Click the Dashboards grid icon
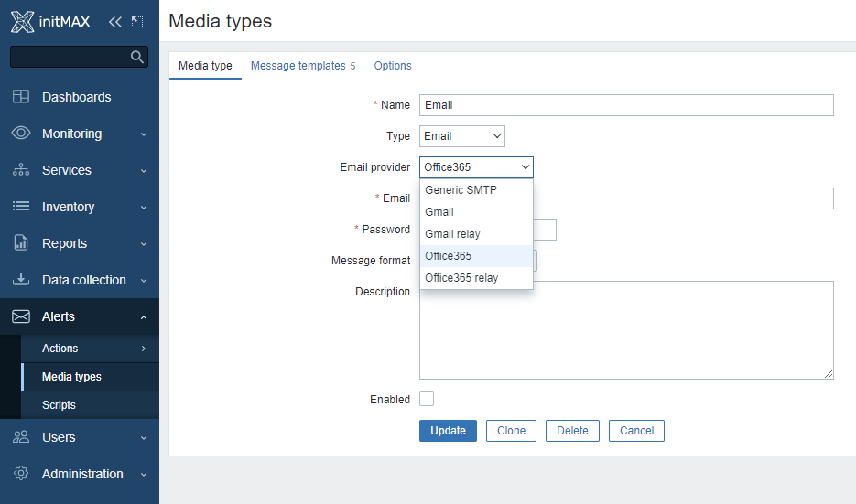The image size is (856, 504). (21, 97)
